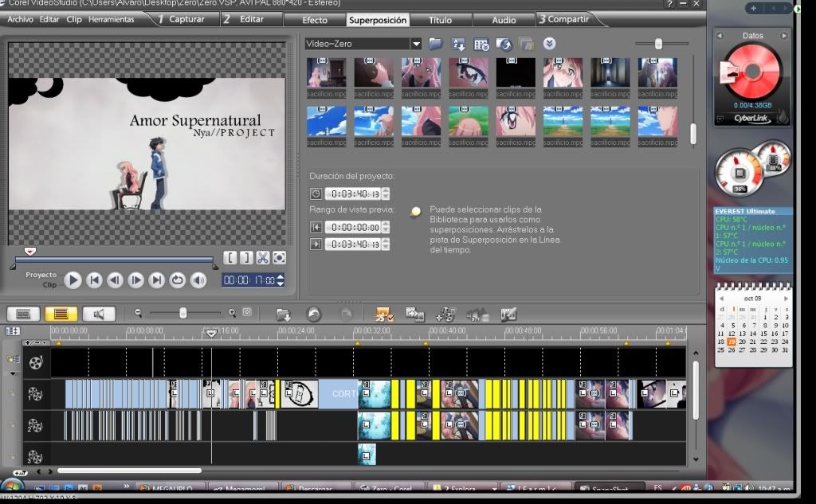Open the Compartir step tab
This screenshot has height=504, width=816.
(x=564, y=19)
